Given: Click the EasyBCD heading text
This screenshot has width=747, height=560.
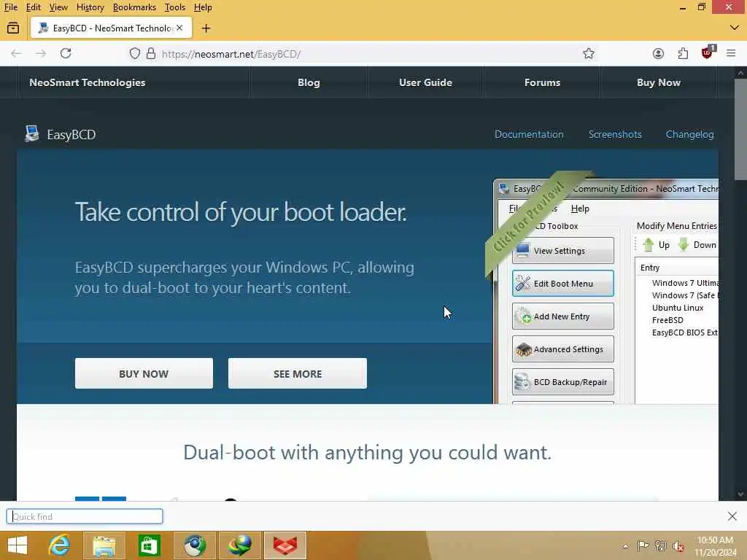Looking at the screenshot, I should tap(71, 135).
